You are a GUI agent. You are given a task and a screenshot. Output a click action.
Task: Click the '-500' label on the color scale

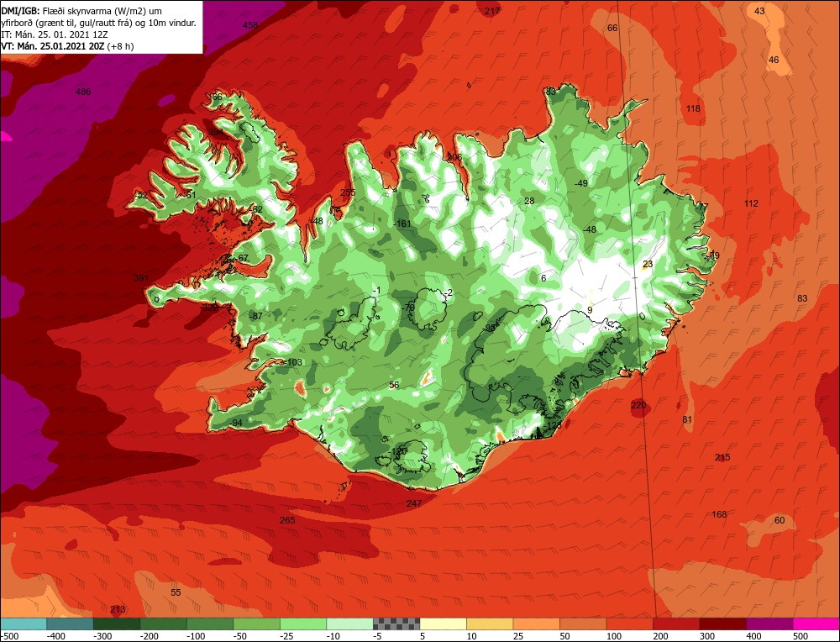(x=11, y=636)
